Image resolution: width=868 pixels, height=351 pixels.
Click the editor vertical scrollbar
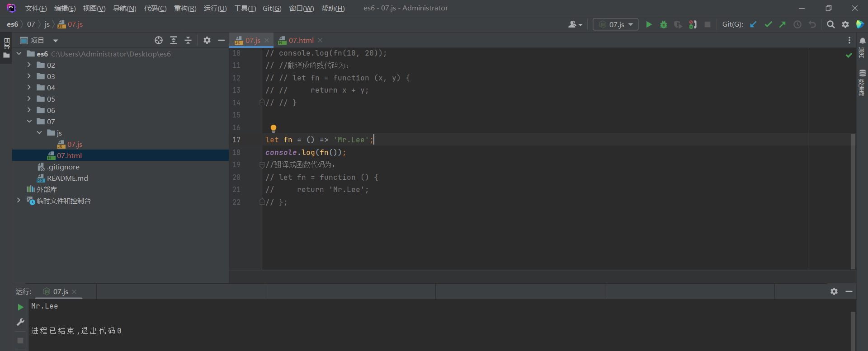[853, 201]
